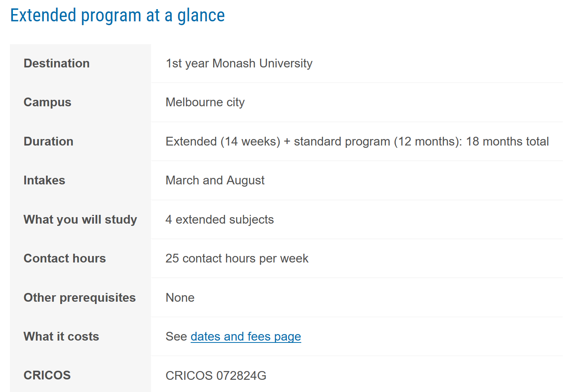Select the "Contact hours" row label
The height and width of the screenshot is (392, 580).
click(x=64, y=258)
